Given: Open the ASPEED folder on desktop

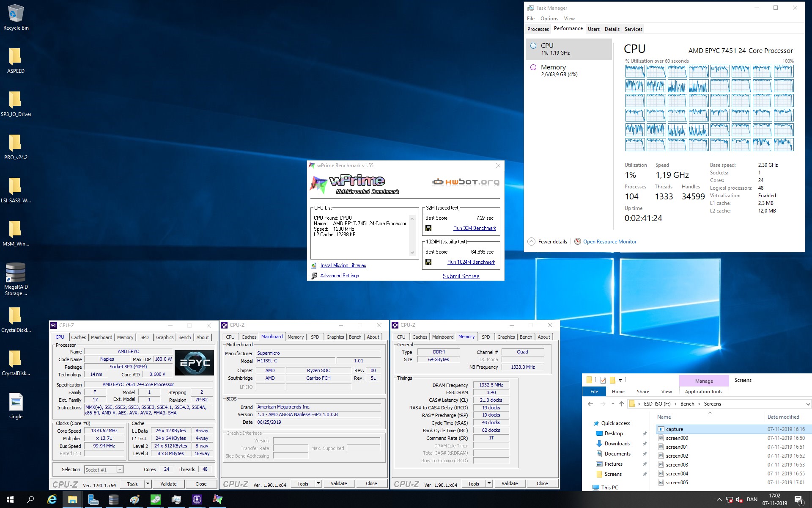Looking at the screenshot, I should tap(16, 60).
